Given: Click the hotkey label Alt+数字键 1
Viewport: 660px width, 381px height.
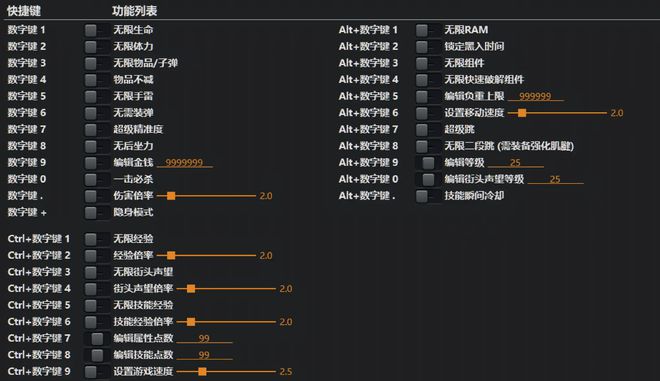Looking at the screenshot, I should pos(368,30).
